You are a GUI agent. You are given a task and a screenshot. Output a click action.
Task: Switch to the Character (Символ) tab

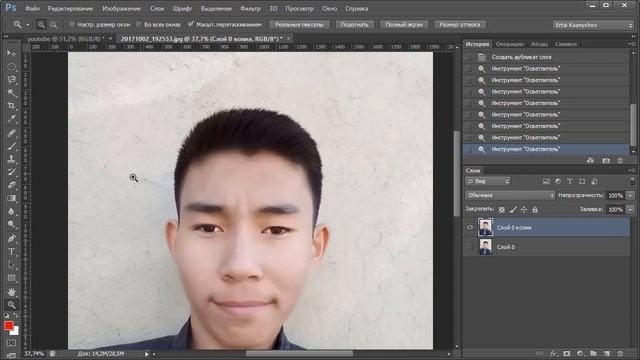click(566, 44)
